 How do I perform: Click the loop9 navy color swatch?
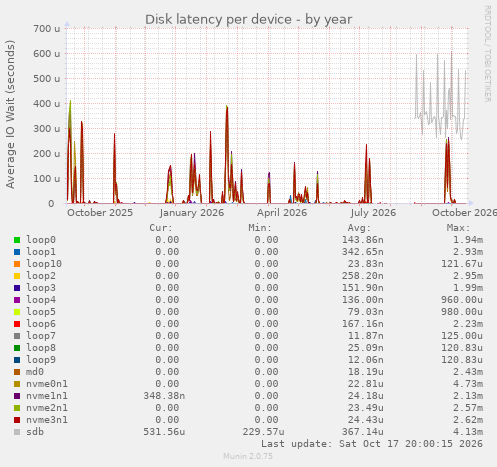click(x=17, y=360)
